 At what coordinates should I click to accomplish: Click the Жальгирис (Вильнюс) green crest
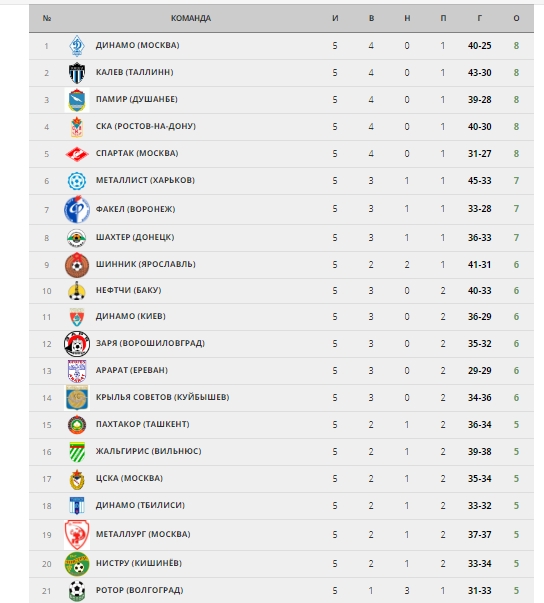tap(77, 452)
